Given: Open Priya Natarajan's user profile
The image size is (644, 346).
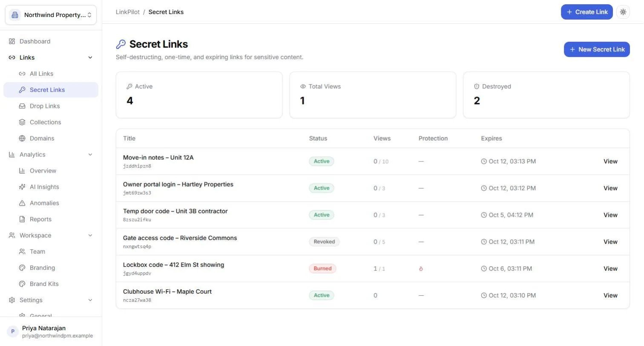Looking at the screenshot, I should tap(51, 332).
